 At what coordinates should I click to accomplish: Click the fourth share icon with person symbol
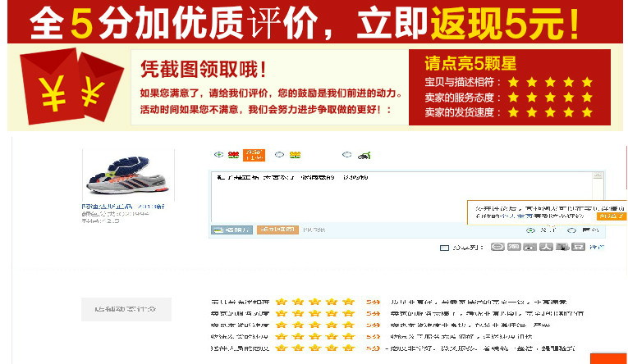pos(546,247)
